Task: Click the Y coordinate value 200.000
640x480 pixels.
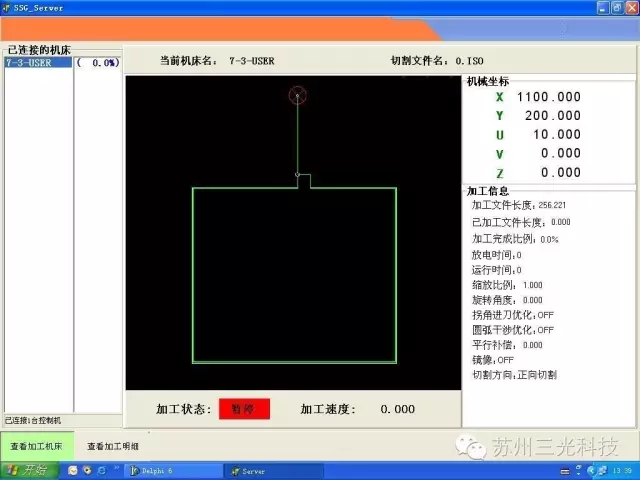Action: point(553,116)
